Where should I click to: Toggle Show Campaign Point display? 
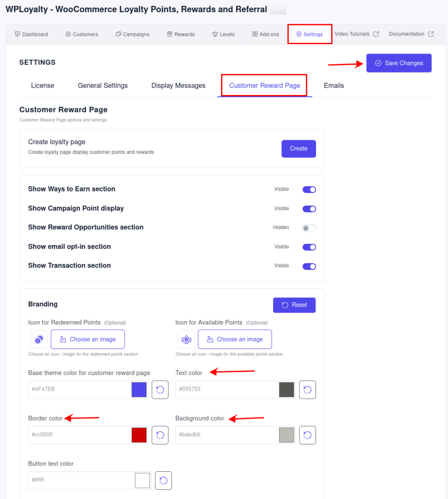[x=309, y=209]
